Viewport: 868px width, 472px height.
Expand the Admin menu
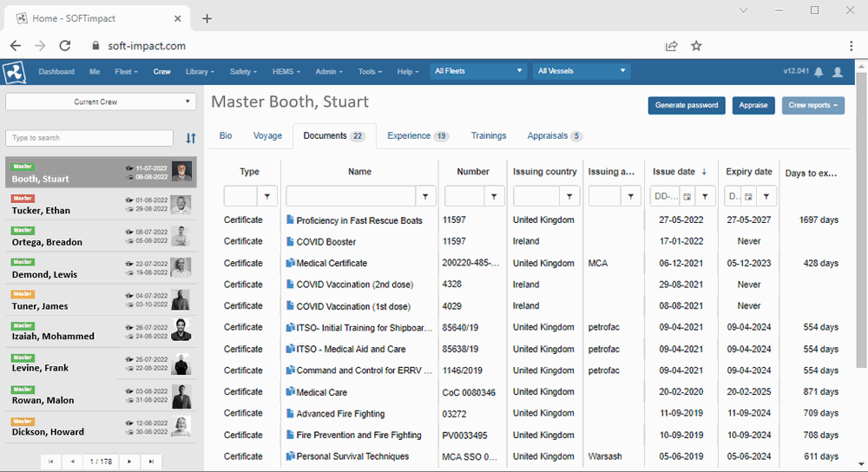[329, 71]
